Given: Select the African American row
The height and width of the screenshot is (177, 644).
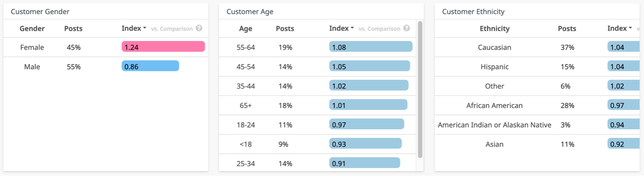Looking at the screenshot, I should 537,106.
